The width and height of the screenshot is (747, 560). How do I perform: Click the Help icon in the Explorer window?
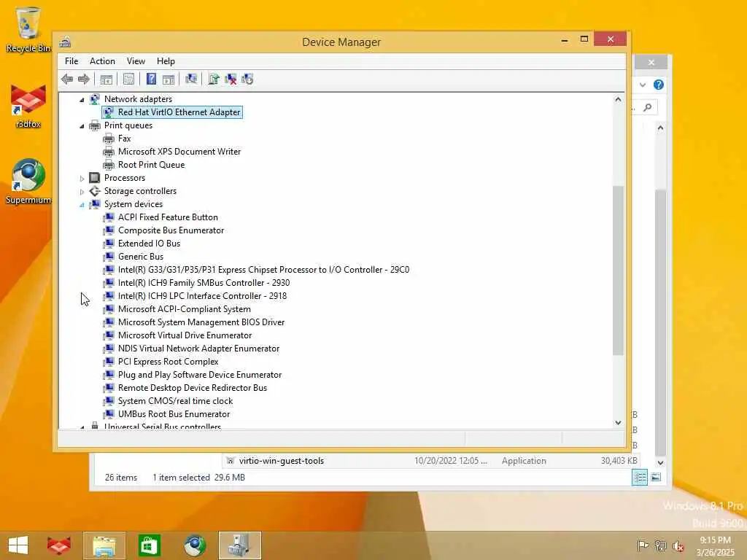point(659,85)
